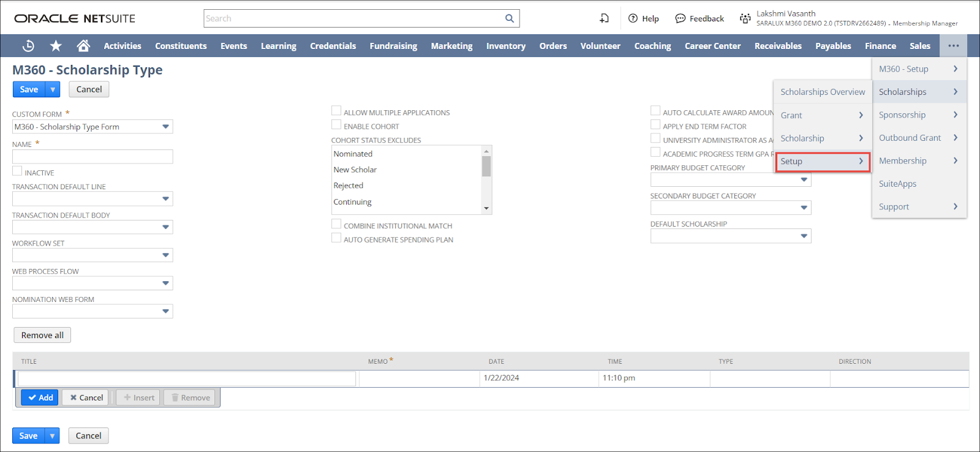Image resolution: width=980 pixels, height=452 pixels.
Task: Click the Shortcuts star icon
Action: 56,46
